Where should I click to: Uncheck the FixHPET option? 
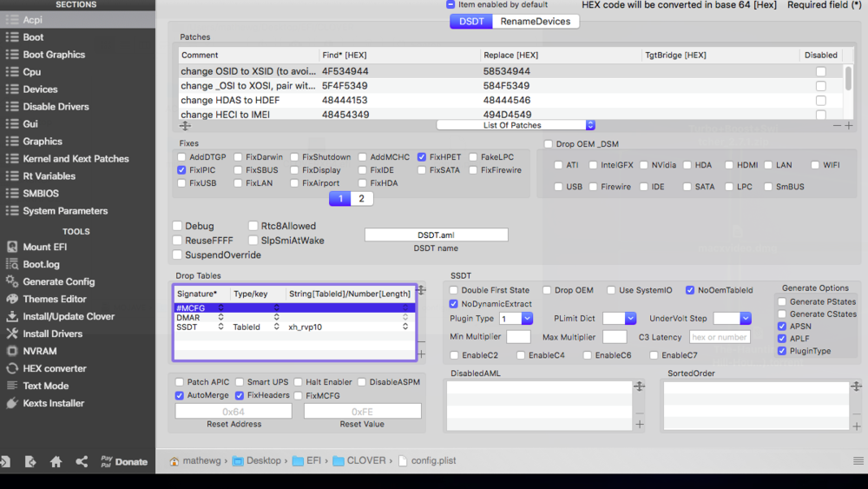click(422, 157)
